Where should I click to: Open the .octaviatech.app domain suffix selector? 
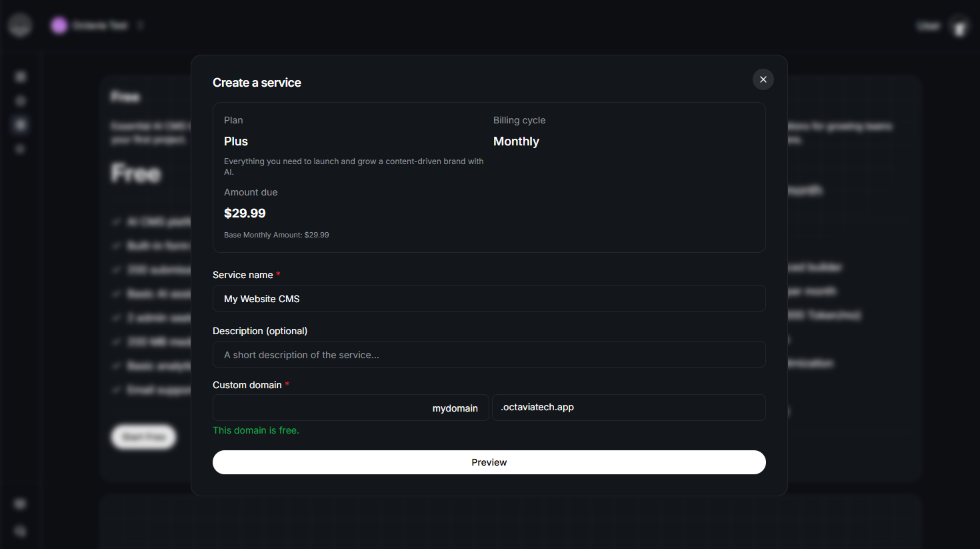629,407
